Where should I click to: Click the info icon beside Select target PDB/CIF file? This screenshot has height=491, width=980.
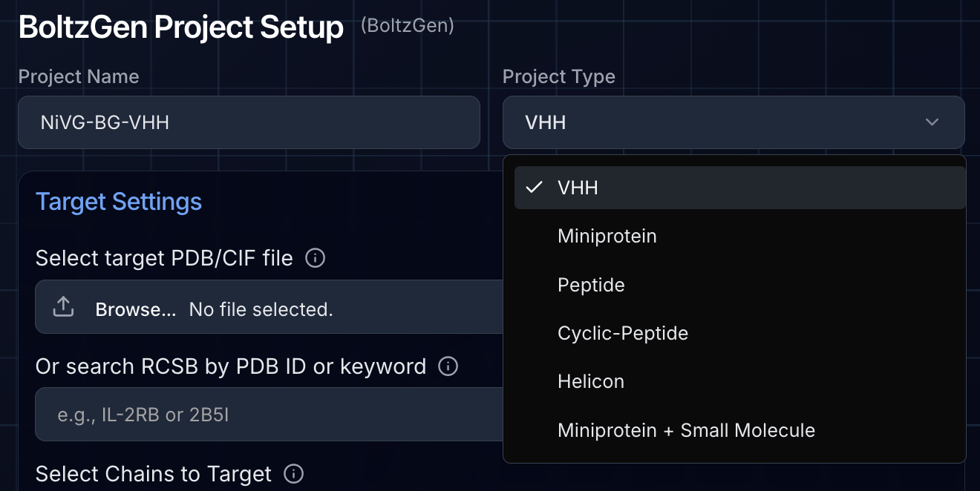(315, 258)
